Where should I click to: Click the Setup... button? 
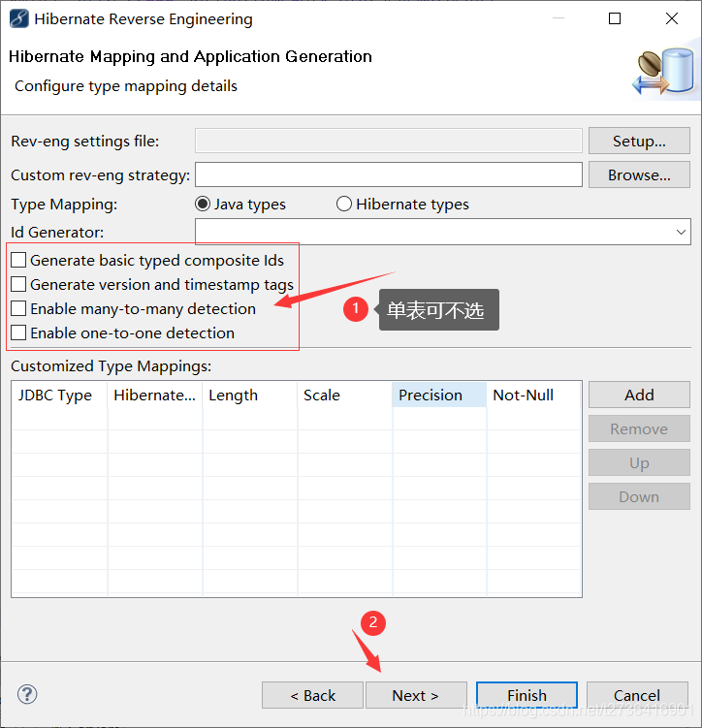639,141
